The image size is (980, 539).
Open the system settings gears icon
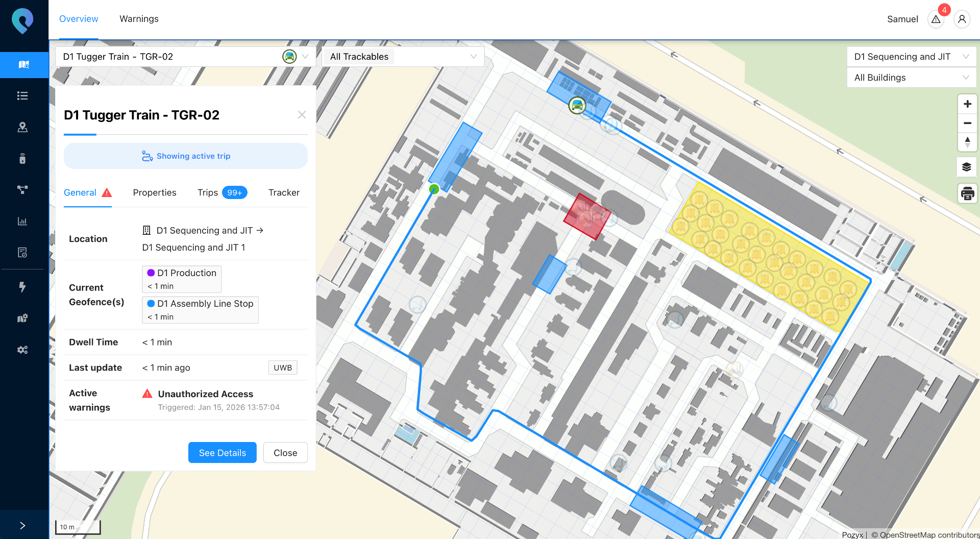coord(22,350)
